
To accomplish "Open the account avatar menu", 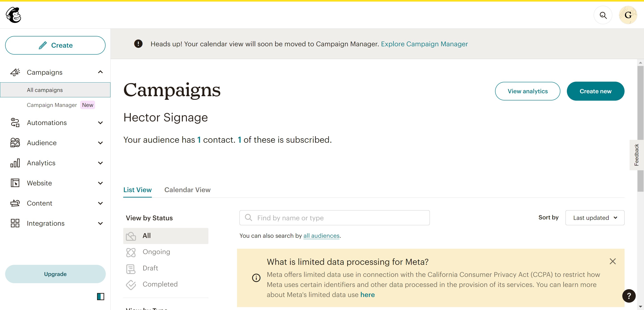I will tap(627, 15).
